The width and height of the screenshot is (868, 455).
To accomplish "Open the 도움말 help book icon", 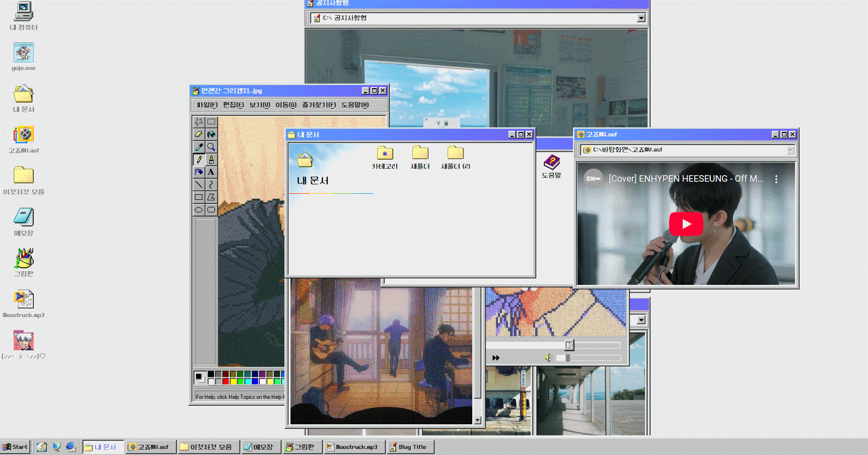I will [x=551, y=167].
